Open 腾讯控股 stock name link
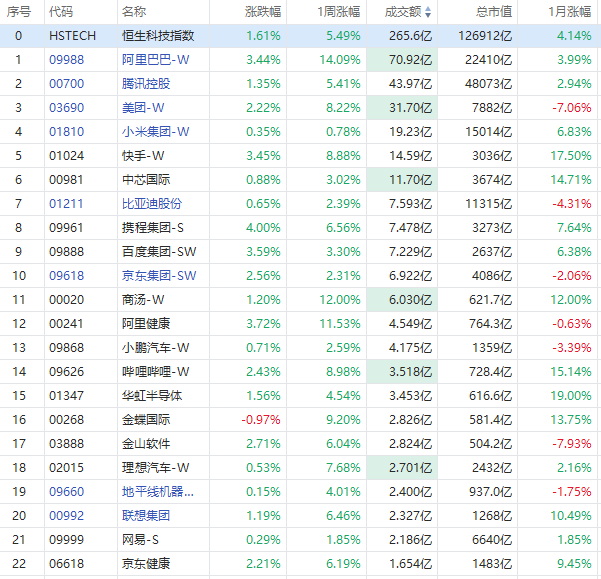The width and height of the screenshot is (601, 579). (146, 83)
